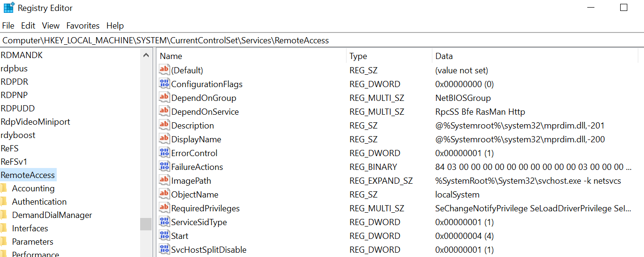Select the icon beside the ImagePath entry
The width and height of the screenshot is (644, 257).
(x=164, y=180)
